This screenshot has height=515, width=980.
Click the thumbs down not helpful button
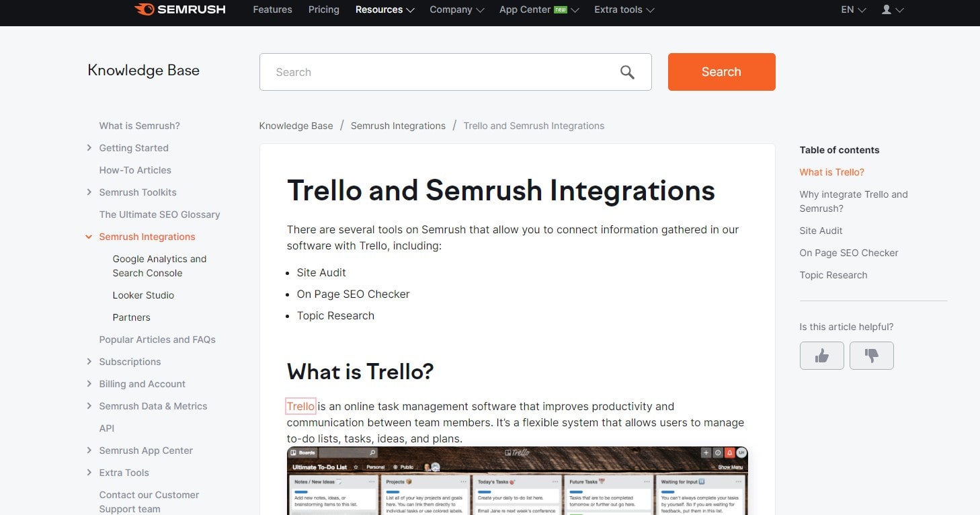point(871,356)
